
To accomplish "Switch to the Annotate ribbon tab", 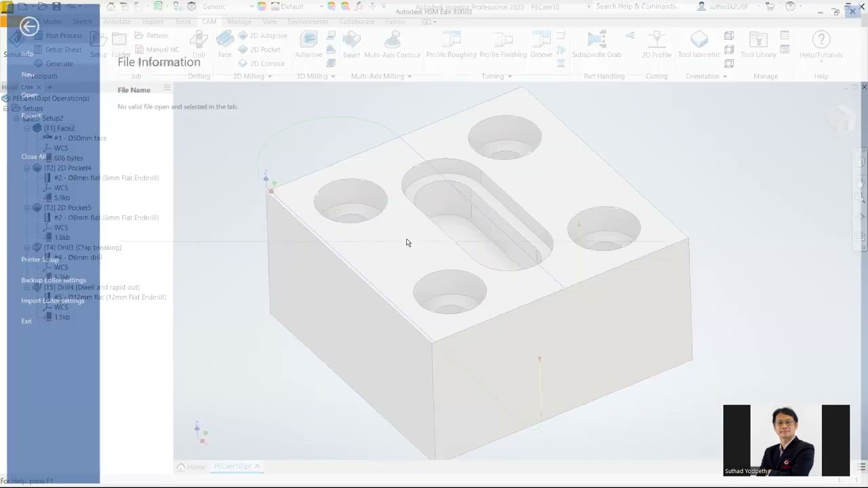I will tap(117, 22).
